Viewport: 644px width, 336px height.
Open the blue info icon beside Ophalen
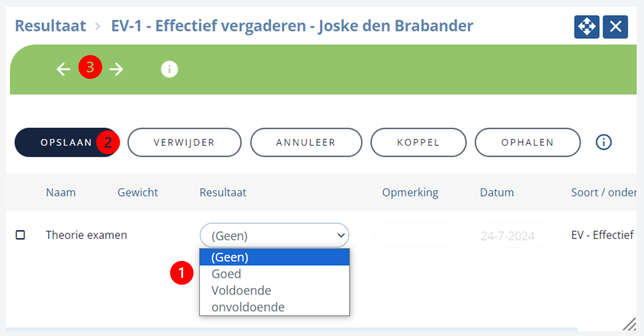(x=604, y=142)
